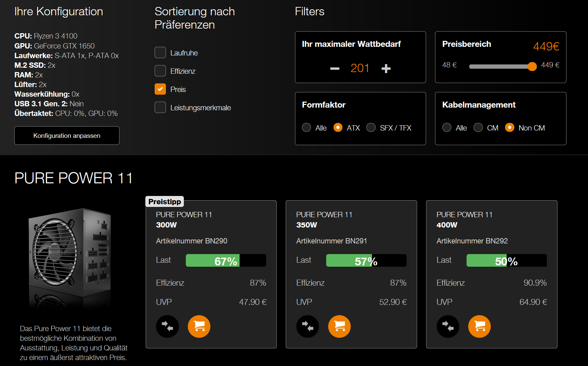Select Non CM cable management option
Viewport: 588px width, 366px height.
pos(510,128)
